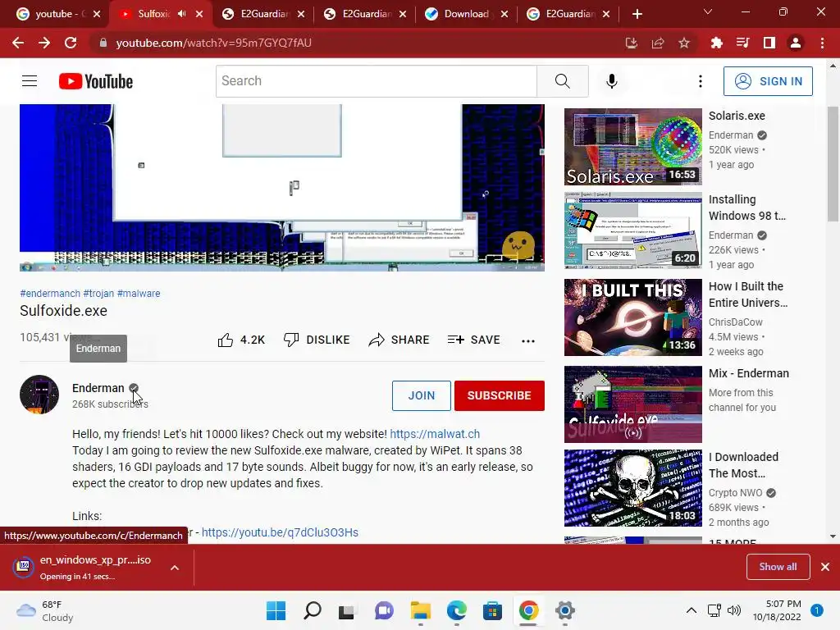Open I Downloaded The Most video thumbnail
Image resolution: width=840 pixels, height=630 pixels.
[632, 488]
